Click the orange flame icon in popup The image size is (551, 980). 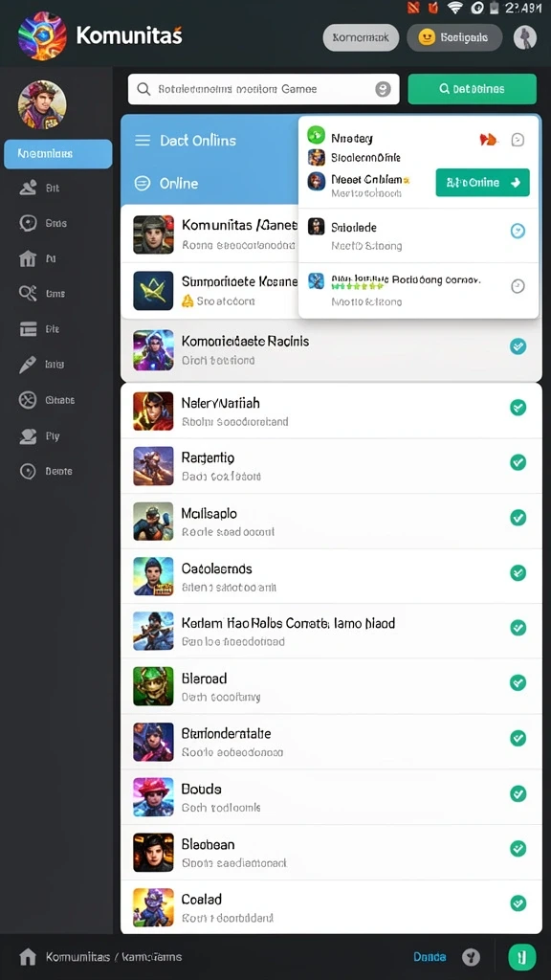(x=488, y=140)
